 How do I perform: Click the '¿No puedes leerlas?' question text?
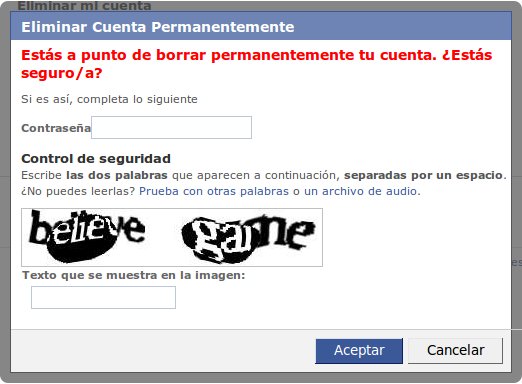(x=78, y=191)
